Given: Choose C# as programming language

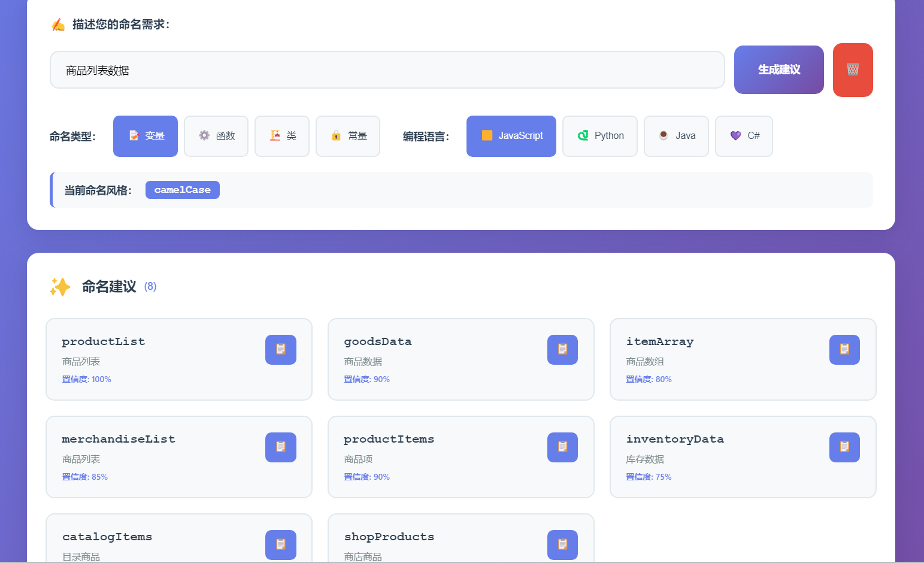Looking at the screenshot, I should pyautogui.click(x=744, y=136).
